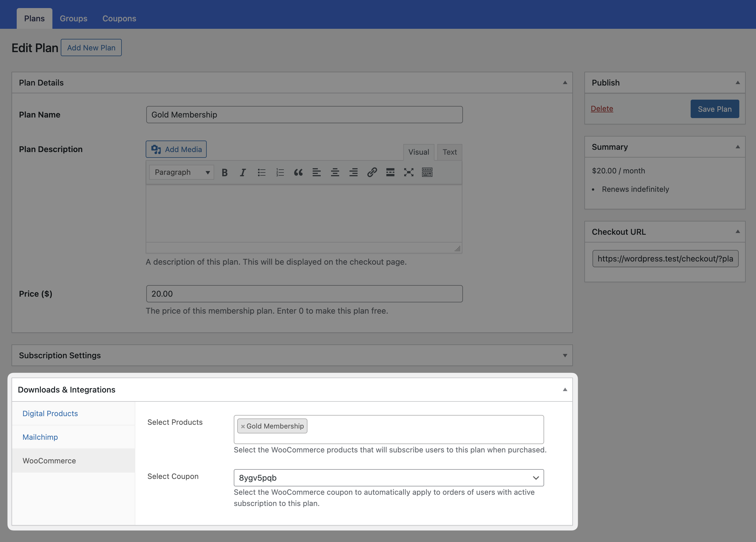Toggle bold formatting in description editor

[x=225, y=173]
